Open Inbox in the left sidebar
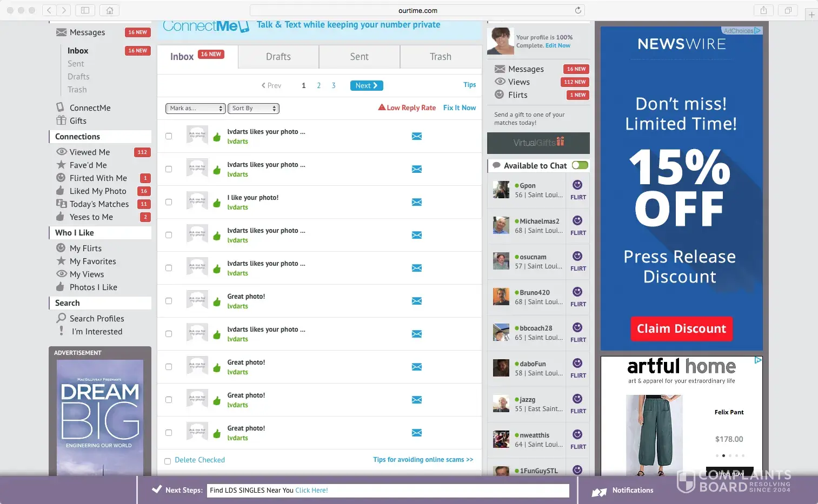 tap(78, 51)
